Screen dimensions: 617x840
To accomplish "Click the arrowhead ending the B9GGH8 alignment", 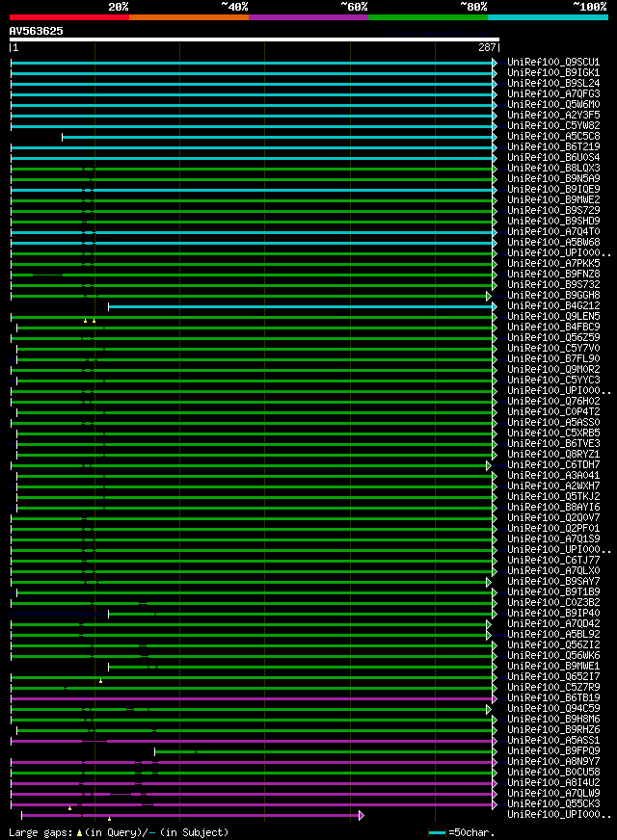I will [489, 296].
